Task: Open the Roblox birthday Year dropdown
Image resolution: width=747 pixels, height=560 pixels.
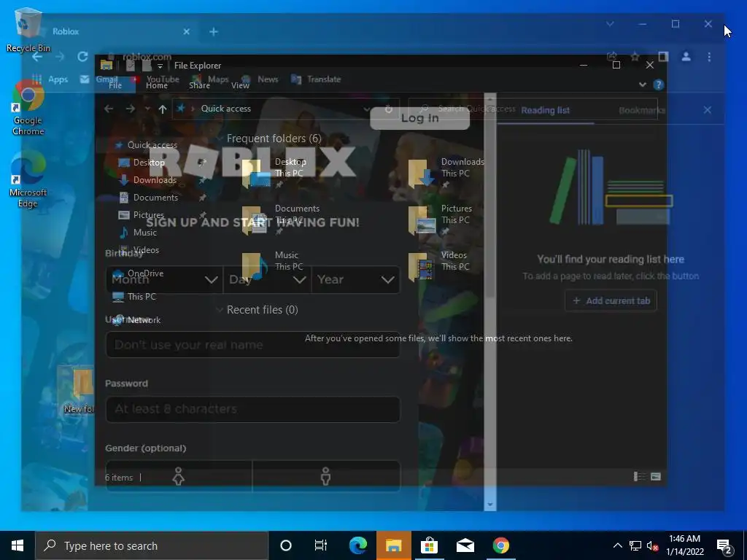Action: (x=355, y=279)
